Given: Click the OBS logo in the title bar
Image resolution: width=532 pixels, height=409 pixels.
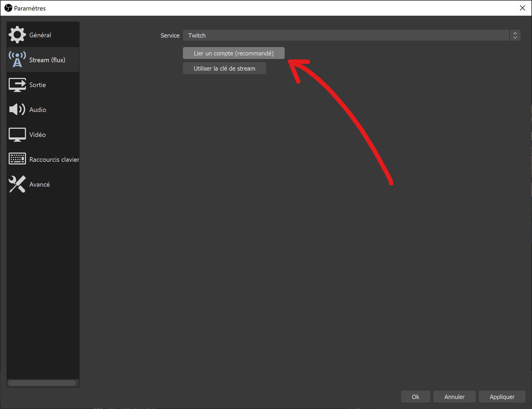Looking at the screenshot, I should (x=8, y=8).
